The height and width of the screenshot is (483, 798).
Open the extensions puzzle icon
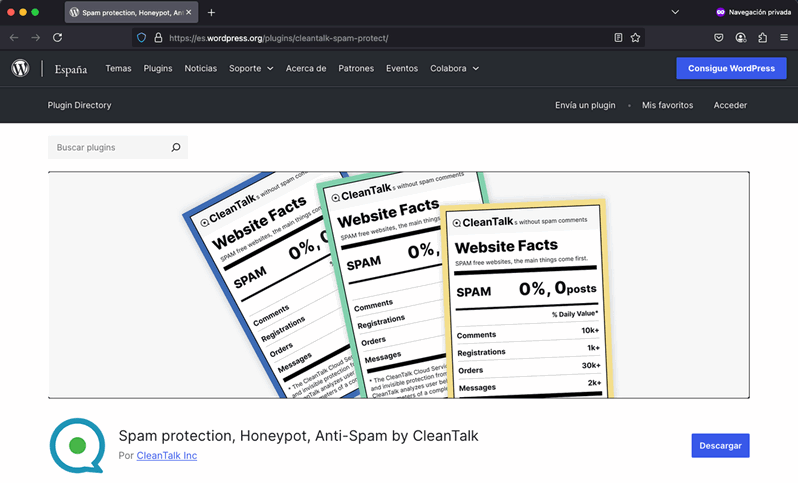762,38
